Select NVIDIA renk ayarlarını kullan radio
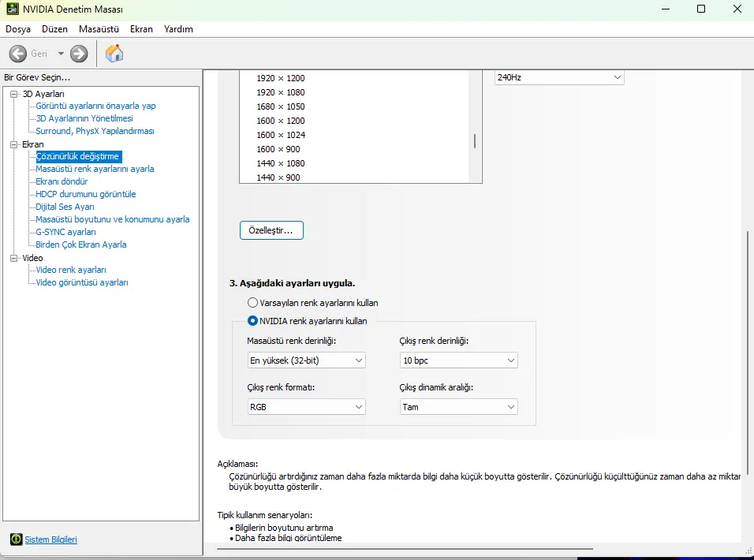 (x=252, y=320)
